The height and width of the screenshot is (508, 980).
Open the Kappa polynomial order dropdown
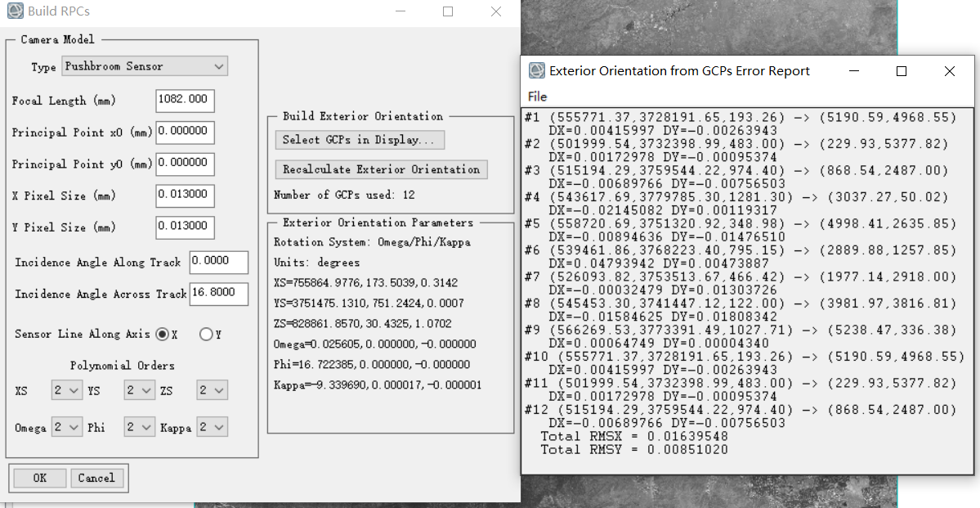click(212, 427)
